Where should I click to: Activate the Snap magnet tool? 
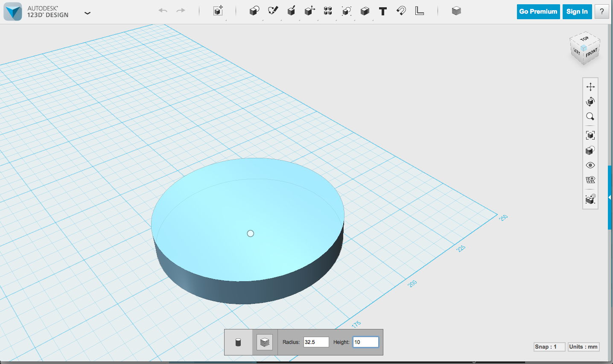[401, 12]
